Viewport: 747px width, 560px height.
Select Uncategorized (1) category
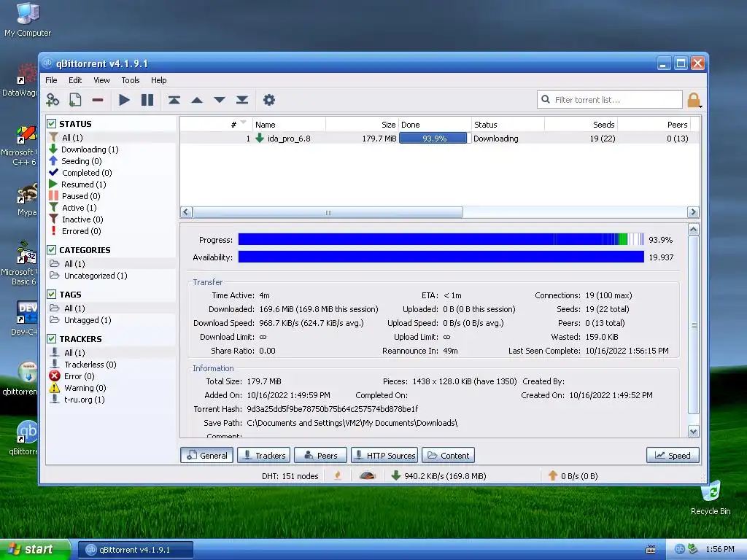tap(96, 276)
